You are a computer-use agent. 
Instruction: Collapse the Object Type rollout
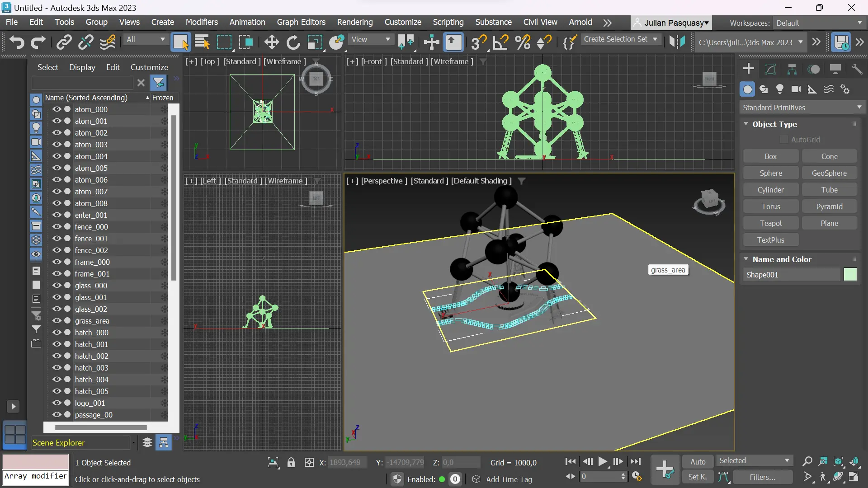746,124
